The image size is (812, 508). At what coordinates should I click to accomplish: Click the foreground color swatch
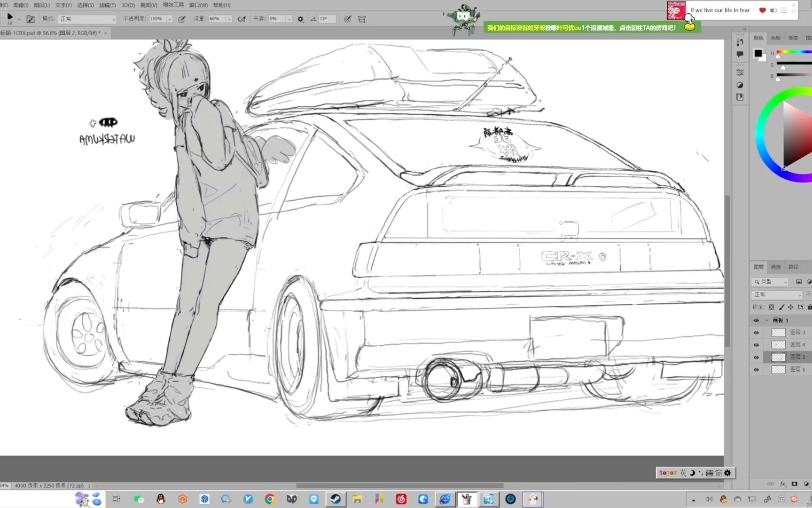[758, 53]
